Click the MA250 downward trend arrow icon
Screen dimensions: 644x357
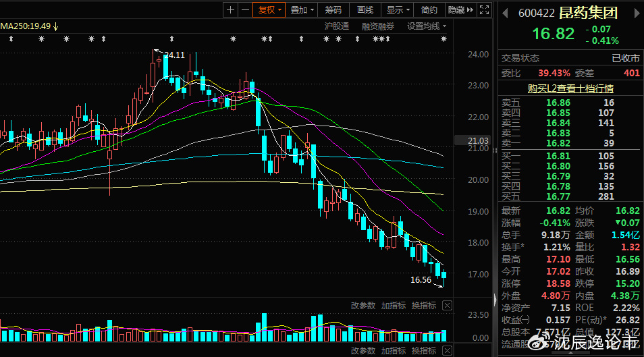tap(55, 27)
